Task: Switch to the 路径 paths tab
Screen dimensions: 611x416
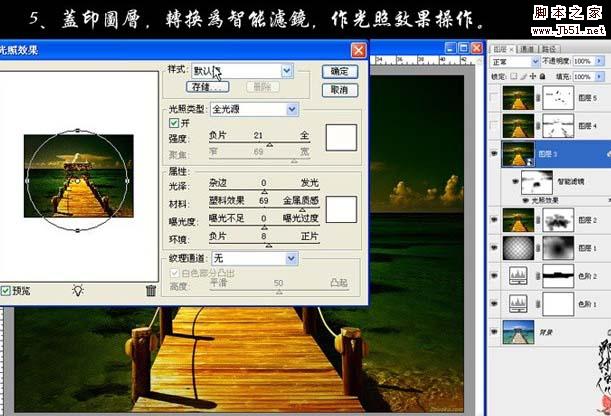Action: (549, 49)
